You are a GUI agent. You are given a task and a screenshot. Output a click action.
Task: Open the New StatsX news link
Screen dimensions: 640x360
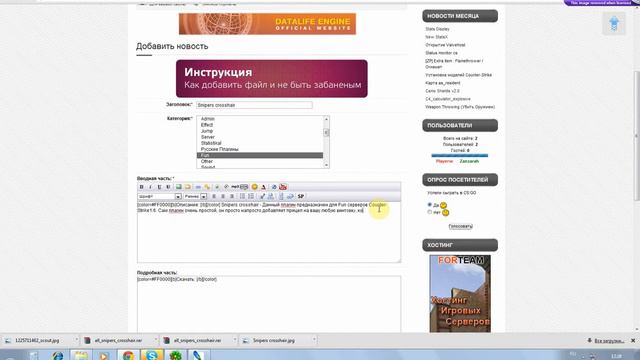(x=436, y=37)
